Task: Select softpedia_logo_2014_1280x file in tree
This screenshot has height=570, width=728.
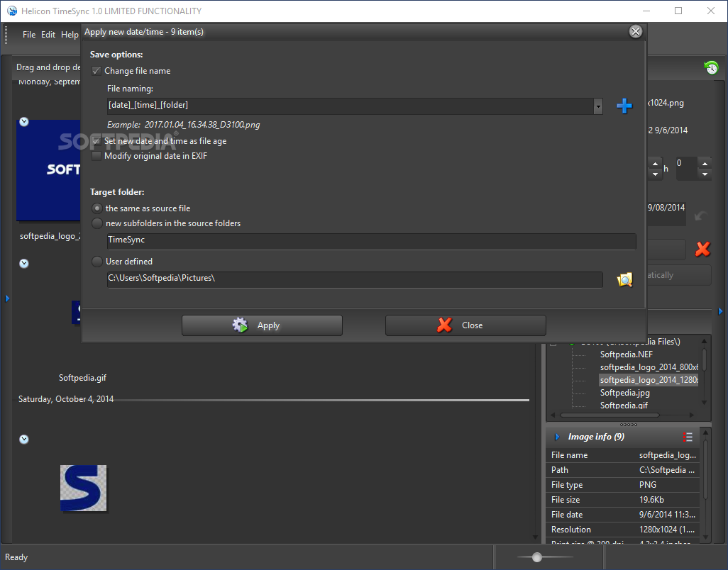Action: [x=649, y=380]
